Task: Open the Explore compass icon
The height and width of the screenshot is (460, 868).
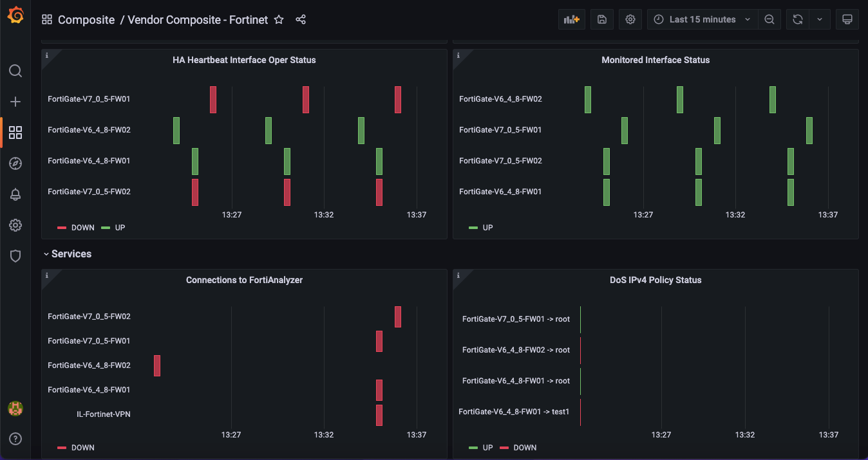Action: pos(15,163)
